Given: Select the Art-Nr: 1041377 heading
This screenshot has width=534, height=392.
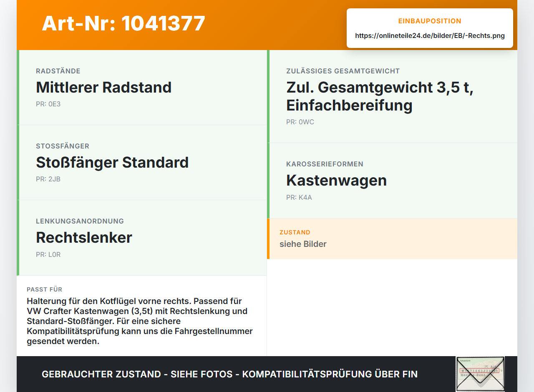Looking at the screenshot, I should [x=123, y=23].
